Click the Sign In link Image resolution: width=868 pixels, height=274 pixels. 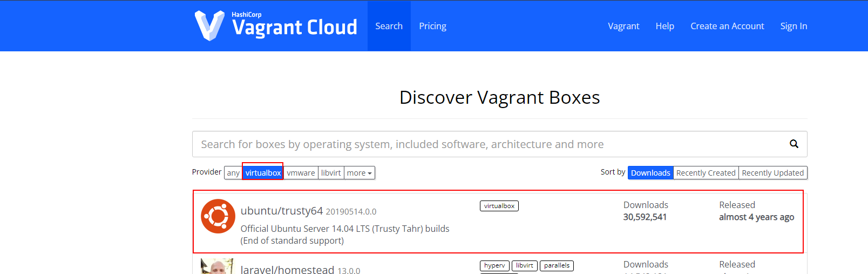[x=794, y=26]
